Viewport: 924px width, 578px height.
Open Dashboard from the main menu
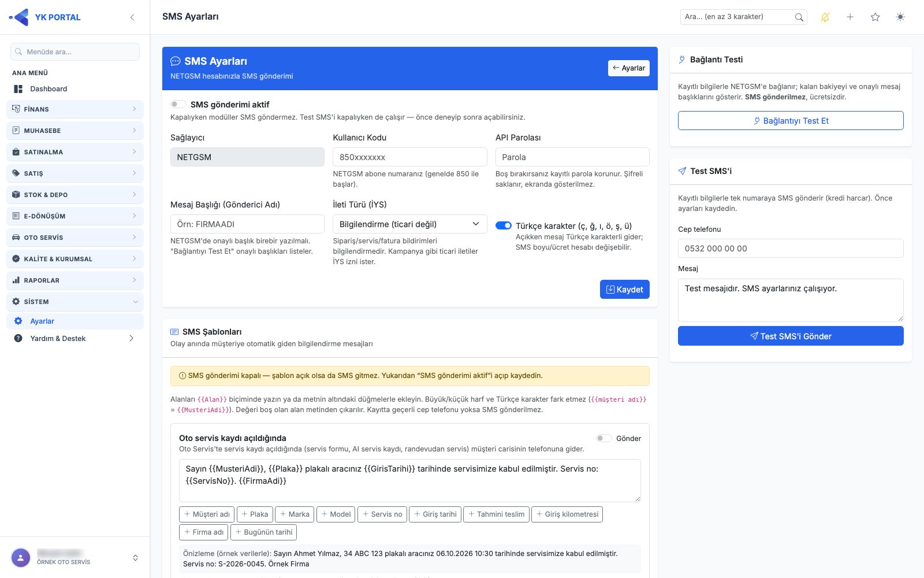[x=75, y=89]
